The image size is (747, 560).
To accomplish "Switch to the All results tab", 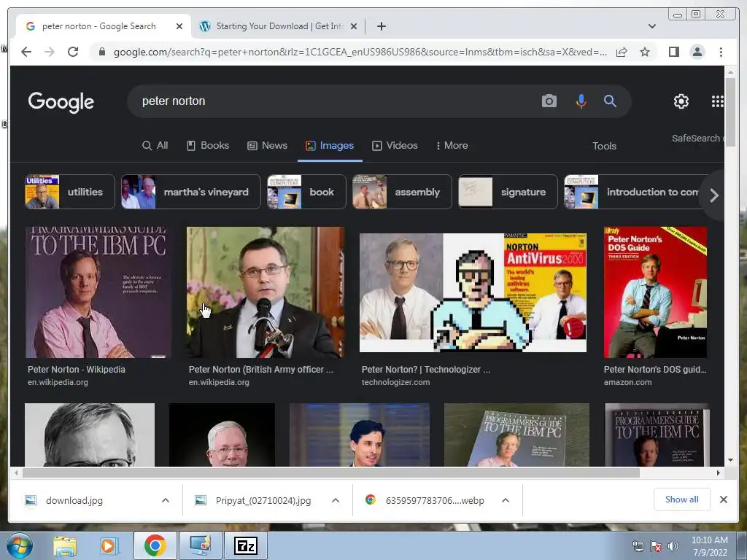I will pyautogui.click(x=155, y=146).
